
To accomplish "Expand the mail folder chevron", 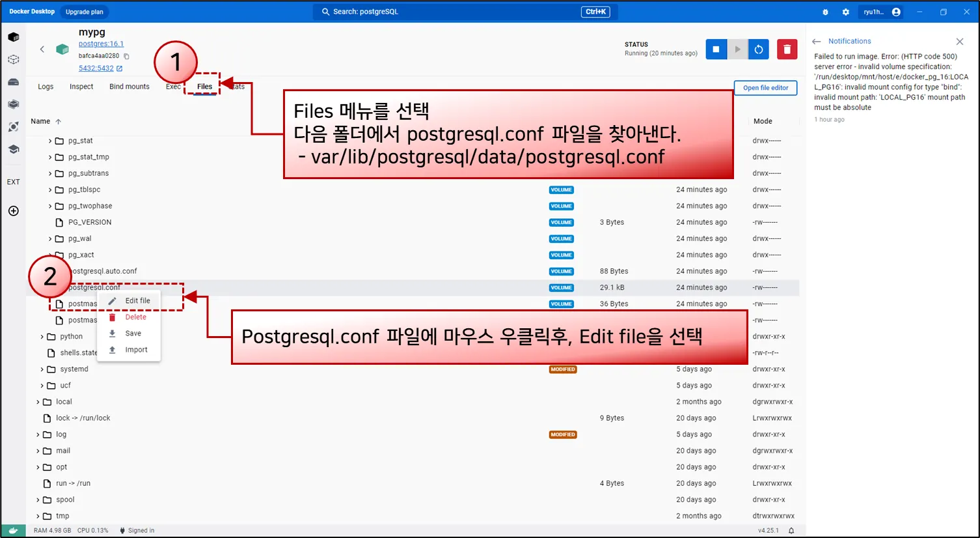I will (38, 451).
